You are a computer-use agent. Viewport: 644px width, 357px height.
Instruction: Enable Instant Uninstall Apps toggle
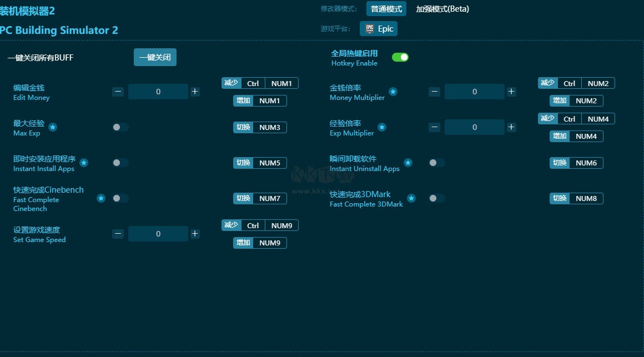click(436, 163)
